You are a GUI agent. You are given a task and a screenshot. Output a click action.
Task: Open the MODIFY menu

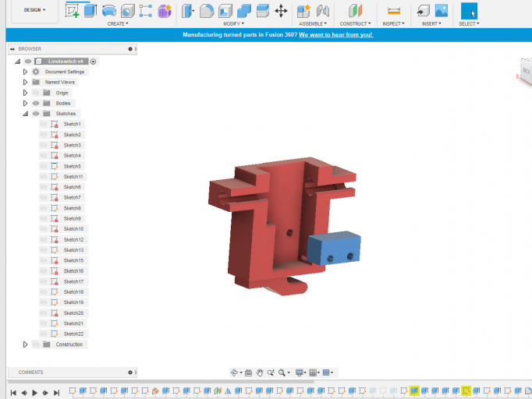[x=233, y=23]
